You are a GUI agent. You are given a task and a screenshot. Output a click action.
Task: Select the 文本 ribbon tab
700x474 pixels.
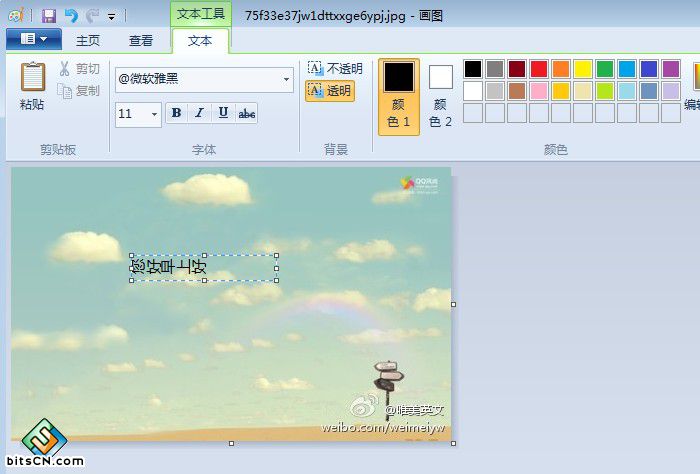200,41
